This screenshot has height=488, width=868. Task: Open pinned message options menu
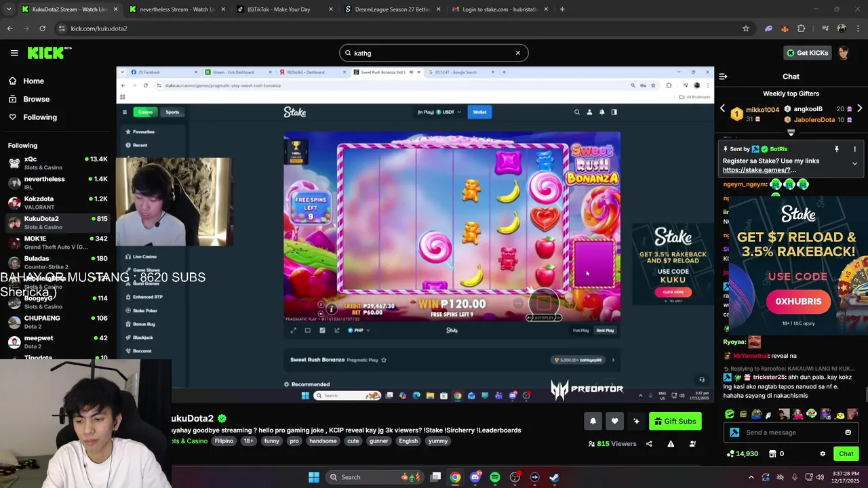[854, 149]
